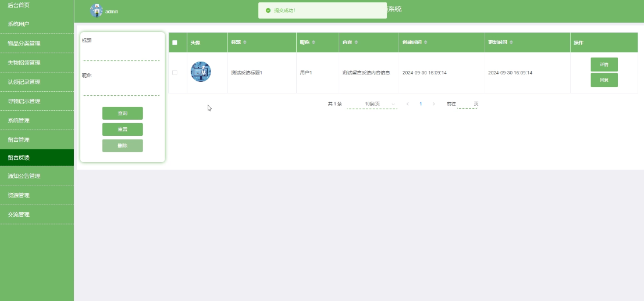
Task: Open 系统管理 menu item
Action: point(37,120)
